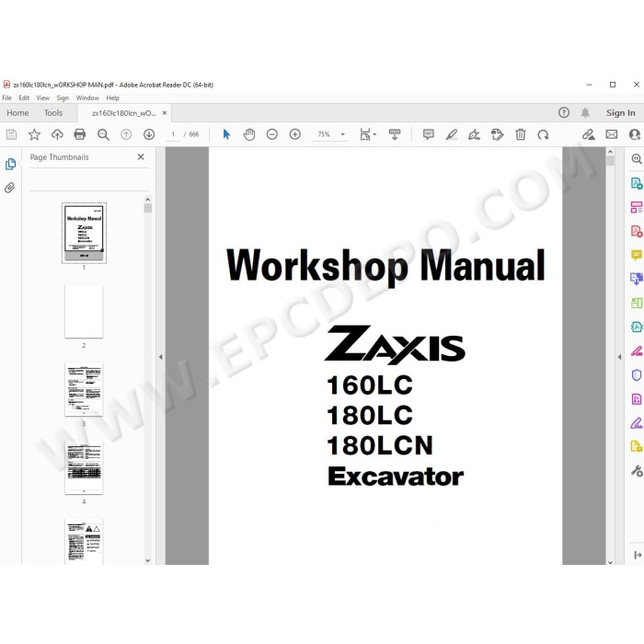The image size is (644, 644).
Task: Close the Page Thumbnails panel
Action: [x=141, y=157]
